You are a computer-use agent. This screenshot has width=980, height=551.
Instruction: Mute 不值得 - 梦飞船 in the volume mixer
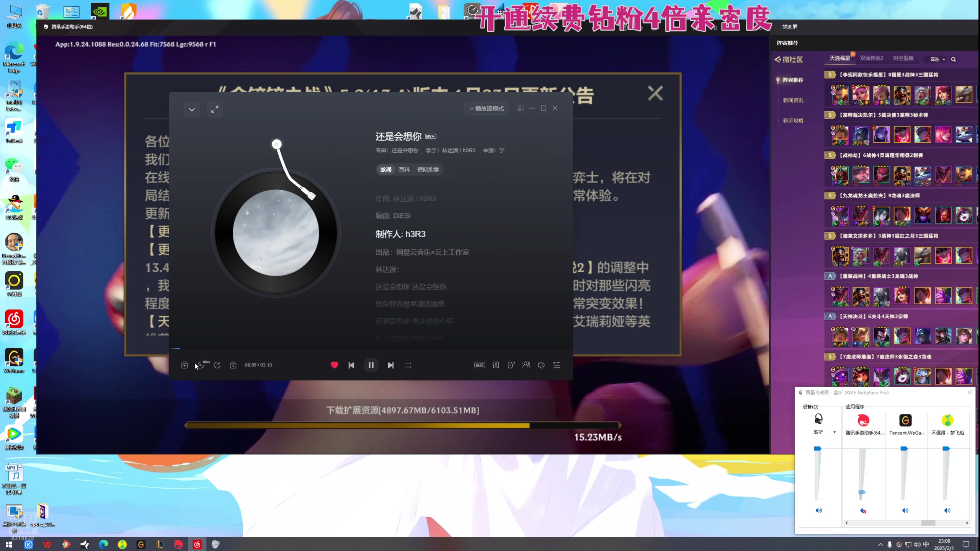click(947, 510)
